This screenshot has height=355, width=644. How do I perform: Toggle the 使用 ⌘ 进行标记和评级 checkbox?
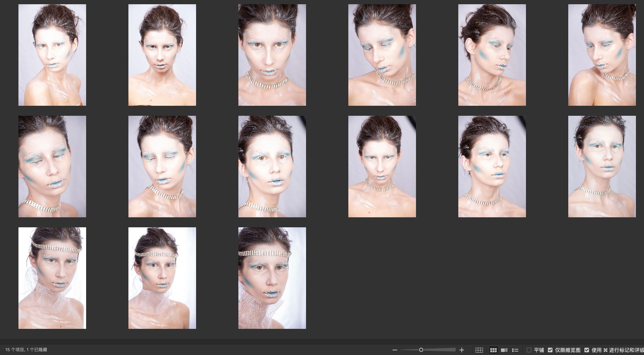(587, 350)
